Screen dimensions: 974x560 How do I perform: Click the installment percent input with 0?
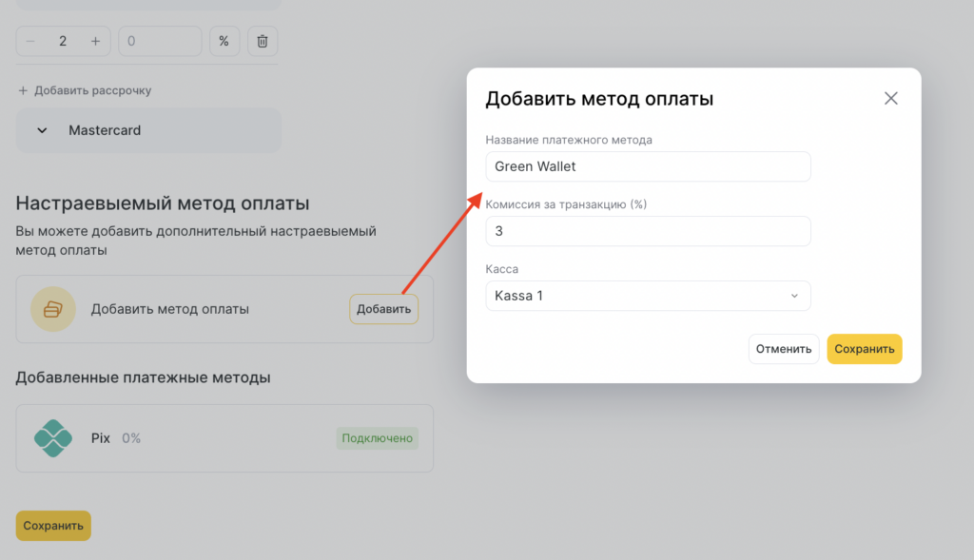pos(159,41)
